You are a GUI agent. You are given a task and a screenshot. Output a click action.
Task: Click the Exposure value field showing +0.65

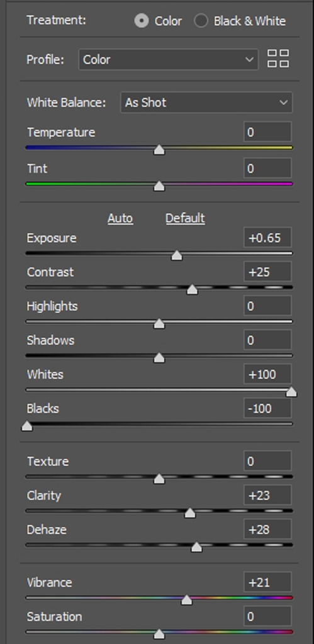click(x=267, y=238)
